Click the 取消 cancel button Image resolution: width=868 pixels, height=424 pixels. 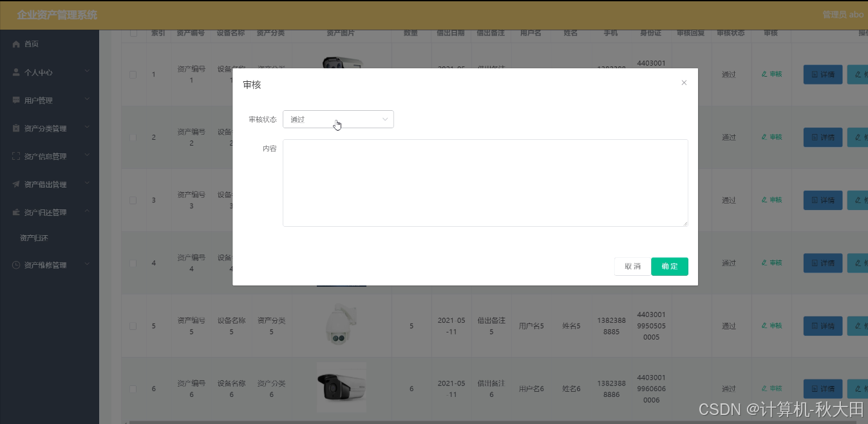click(633, 266)
